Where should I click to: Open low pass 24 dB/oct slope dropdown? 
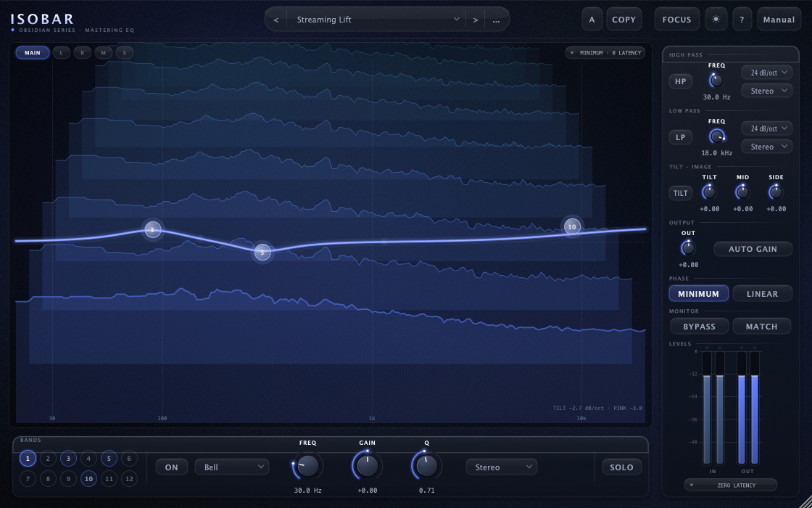click(x=767, y=128)
